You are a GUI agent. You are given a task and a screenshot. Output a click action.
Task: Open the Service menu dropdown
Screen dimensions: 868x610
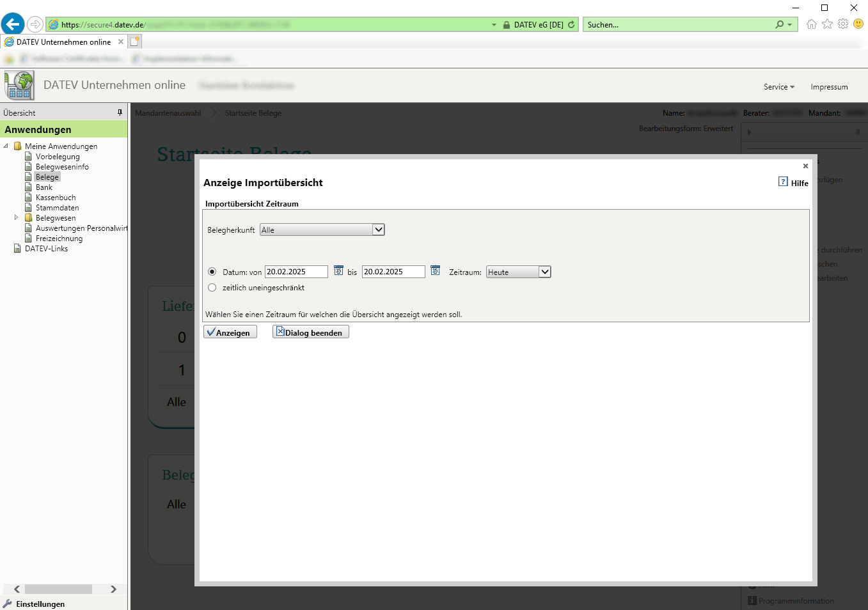point(779,87)
